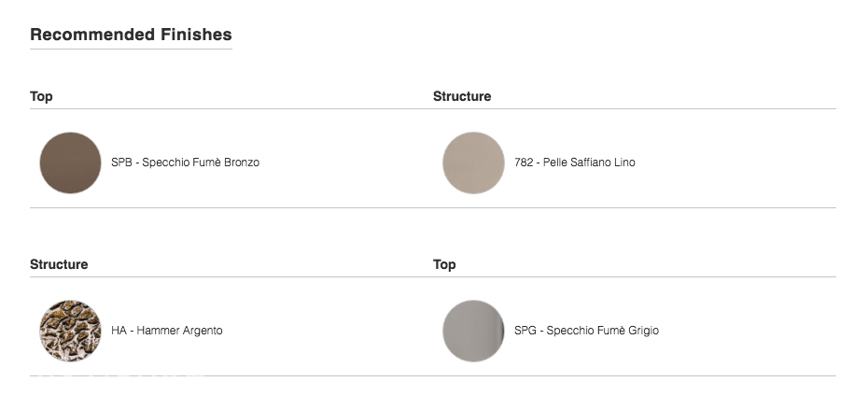This screenshot has height=410, width=868.
Task: Click the 782 - Pelle Saffiano Lino label
Action: 575,163
